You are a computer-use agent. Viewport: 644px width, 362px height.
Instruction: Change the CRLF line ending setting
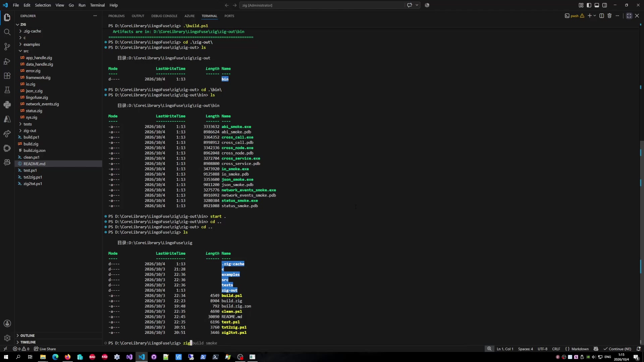click(556, 349)
